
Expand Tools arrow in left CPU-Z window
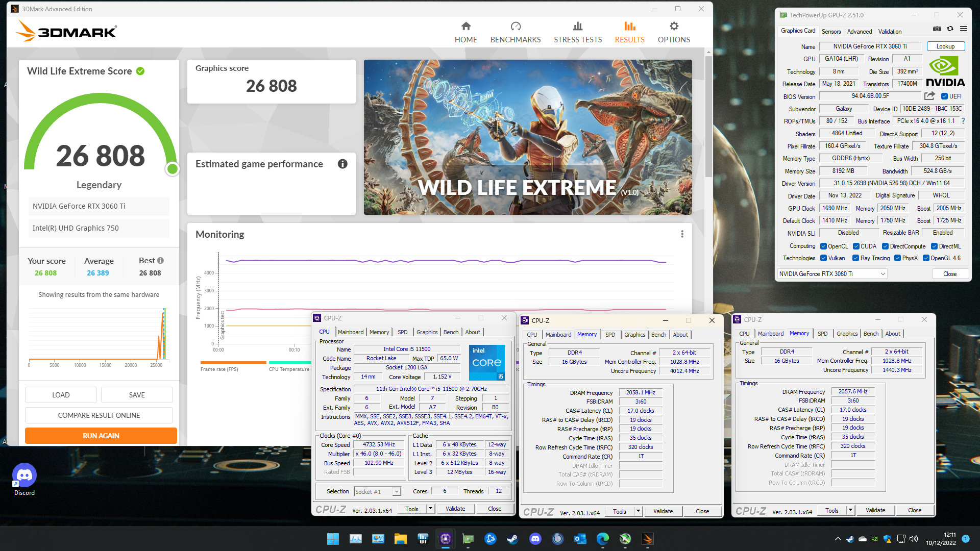tap(430, 509)
